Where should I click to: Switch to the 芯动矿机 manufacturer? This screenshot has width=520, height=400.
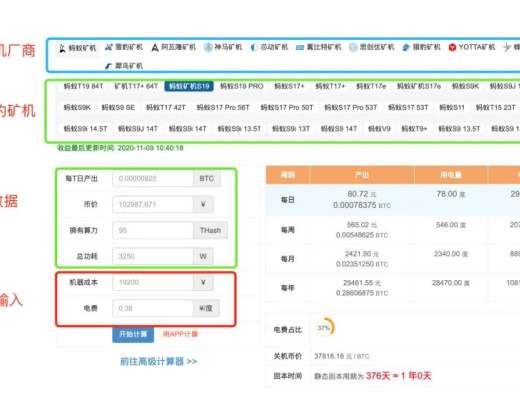[x=269, y=47]
